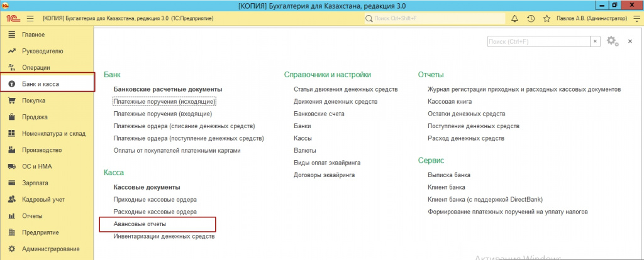Click the Кадровый учет people icon
The height and width of the screenshot is (260, 644).
click(12, 200)
